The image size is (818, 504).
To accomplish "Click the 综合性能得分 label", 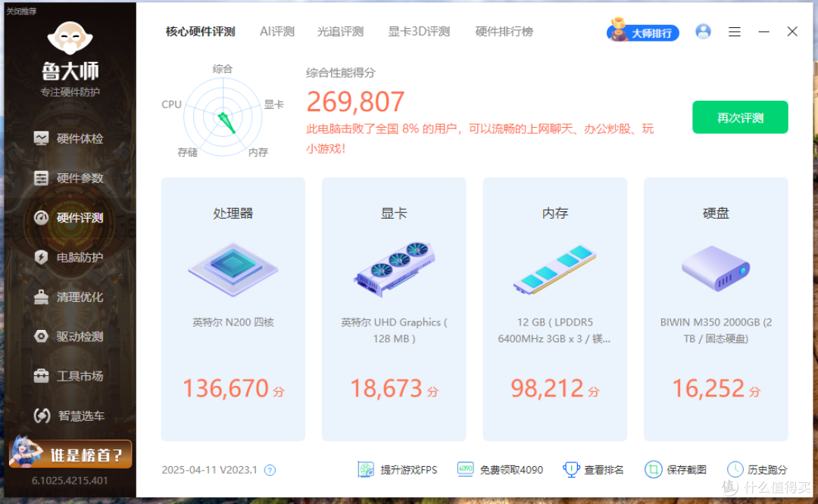I will (x=340, y=73).
